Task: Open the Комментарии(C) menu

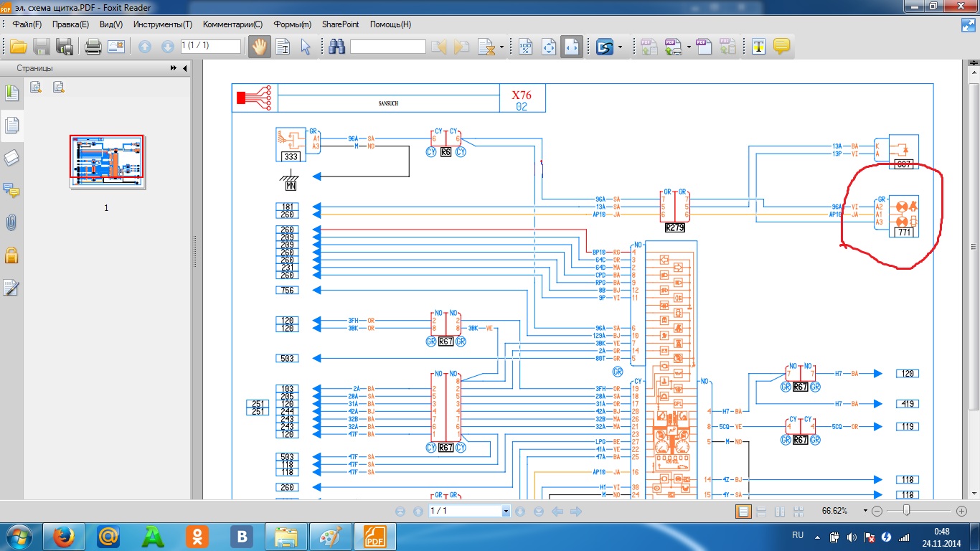Action: pyautogui.click(x=232, y=24)
